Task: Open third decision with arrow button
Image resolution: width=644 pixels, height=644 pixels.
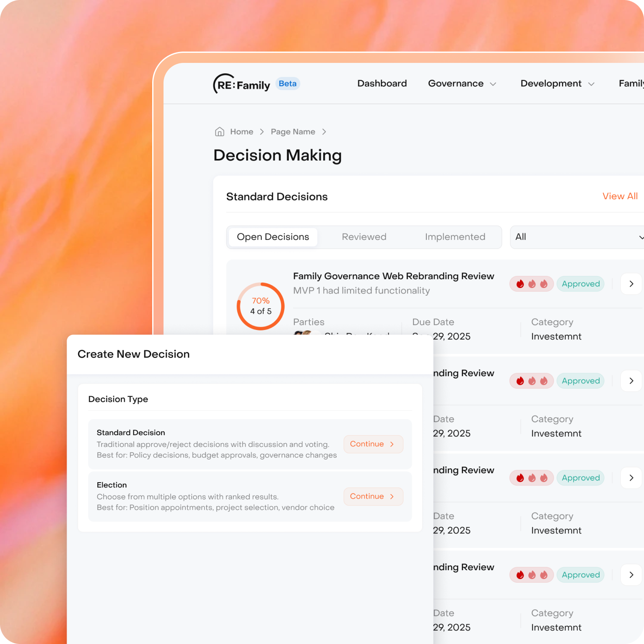Action: [631, 478]
